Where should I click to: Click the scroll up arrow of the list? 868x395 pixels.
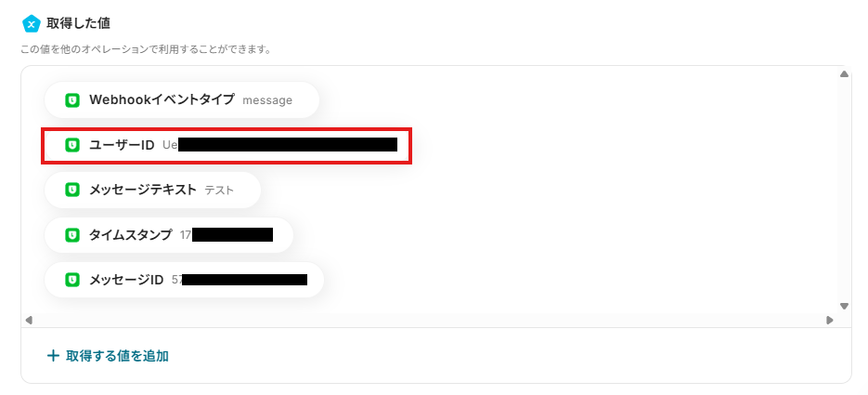(x=844, y=73)
